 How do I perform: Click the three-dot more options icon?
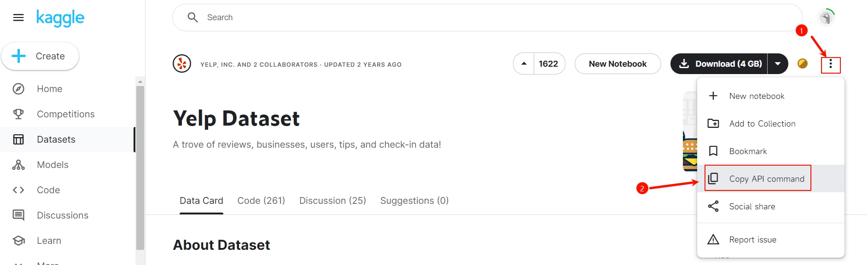click(x=831, y=64)
